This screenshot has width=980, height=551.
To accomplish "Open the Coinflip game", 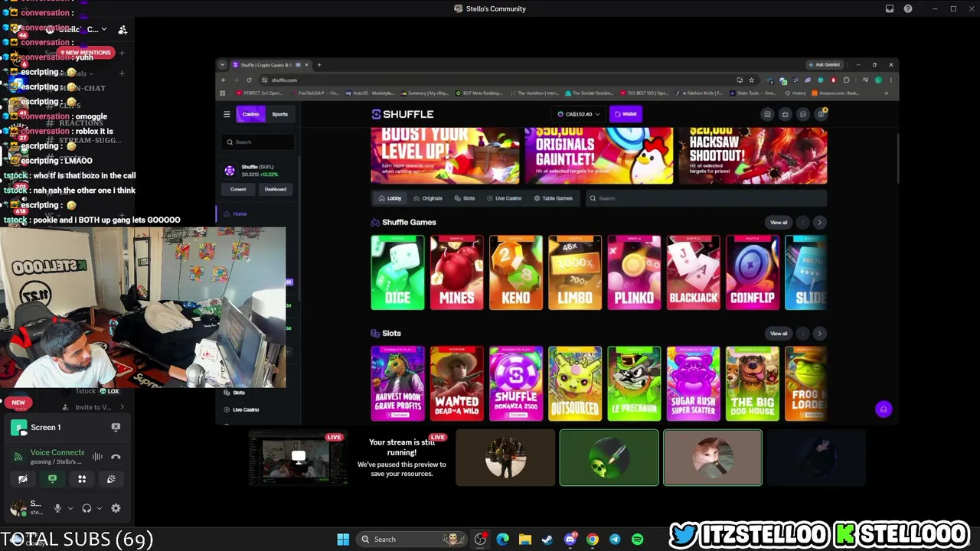I will (753, 272).
